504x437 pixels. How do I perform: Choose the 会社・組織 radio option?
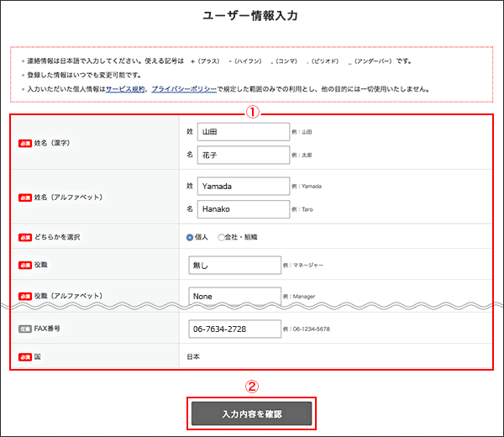[x=222, y=238]
